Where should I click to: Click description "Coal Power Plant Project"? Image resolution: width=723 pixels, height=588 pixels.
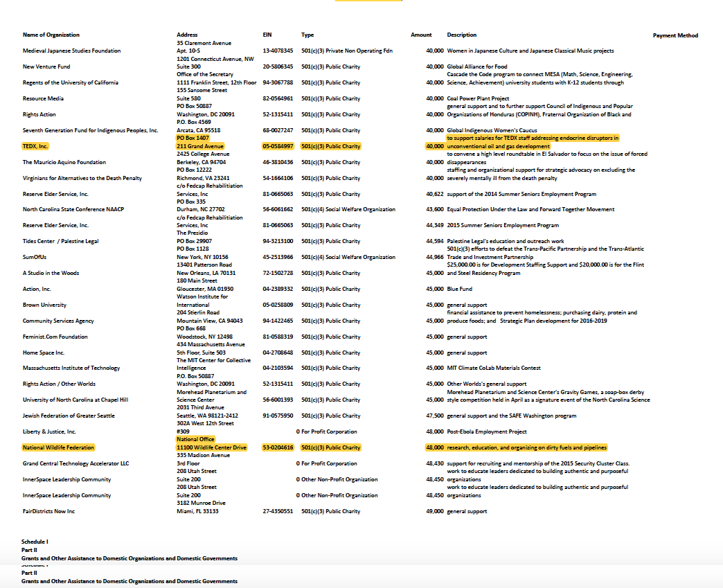point(478,98)
